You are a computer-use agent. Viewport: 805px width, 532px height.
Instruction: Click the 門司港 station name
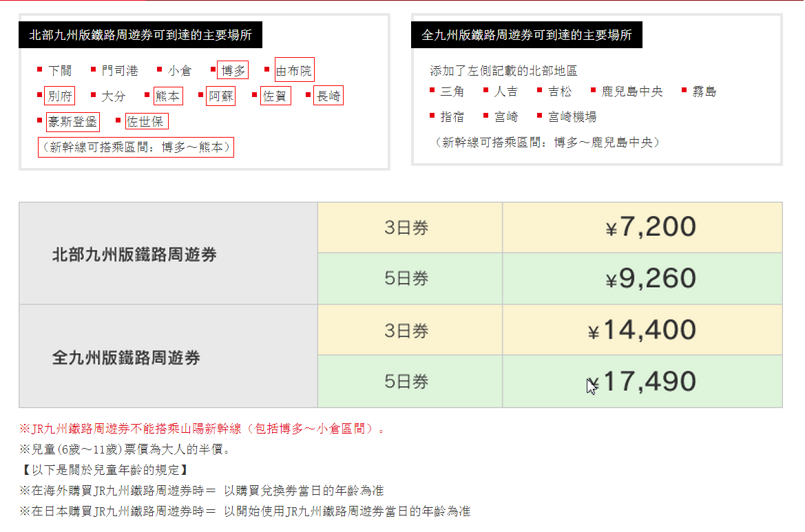click(x=120, y=71)
